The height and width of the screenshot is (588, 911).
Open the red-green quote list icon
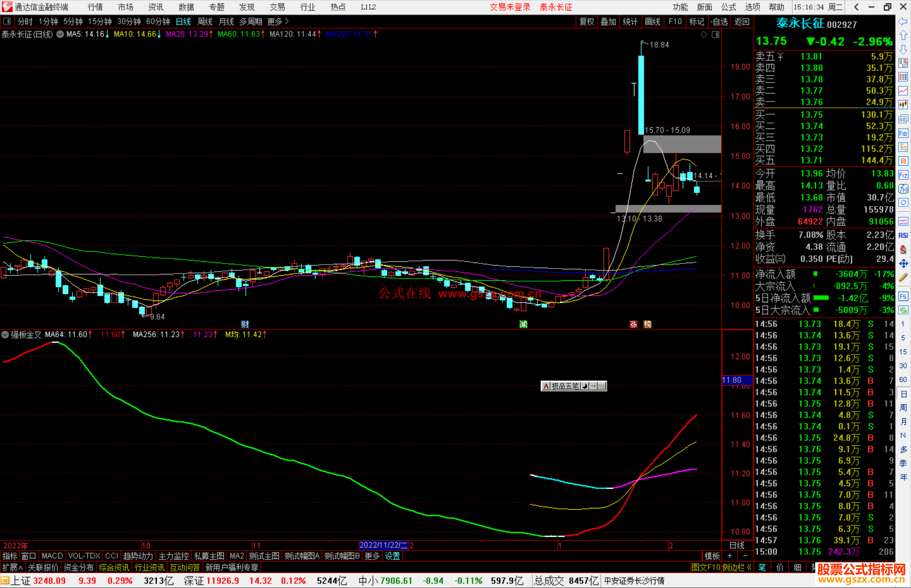pos(903,63)
